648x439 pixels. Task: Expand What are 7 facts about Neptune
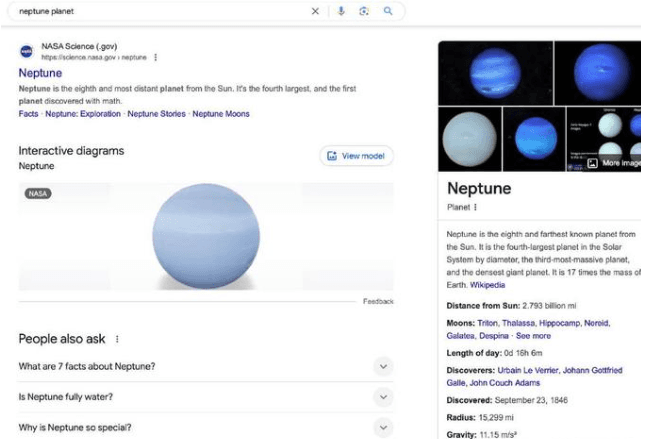coord(205,366)
